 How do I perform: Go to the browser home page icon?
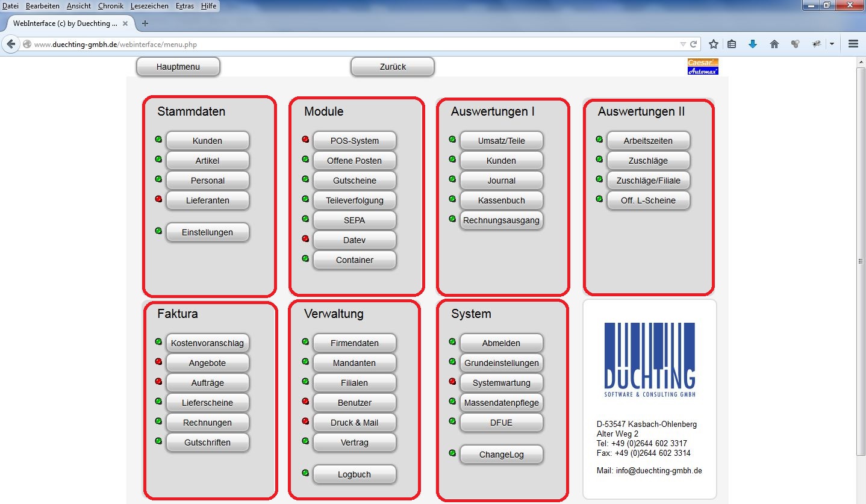point(774,44)
